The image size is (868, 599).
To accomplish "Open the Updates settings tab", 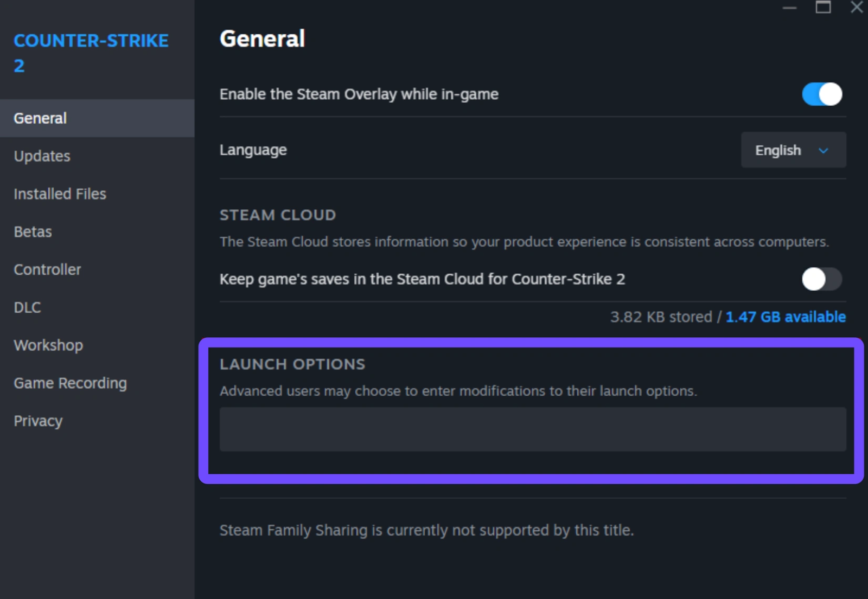I will 42,156.
